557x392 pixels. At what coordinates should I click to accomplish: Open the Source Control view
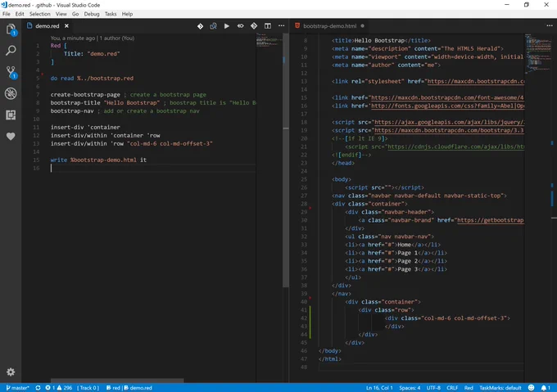[11, 72]
